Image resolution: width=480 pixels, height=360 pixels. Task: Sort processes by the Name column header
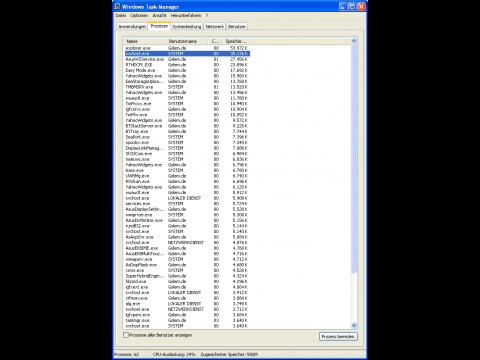coord(145,41)
